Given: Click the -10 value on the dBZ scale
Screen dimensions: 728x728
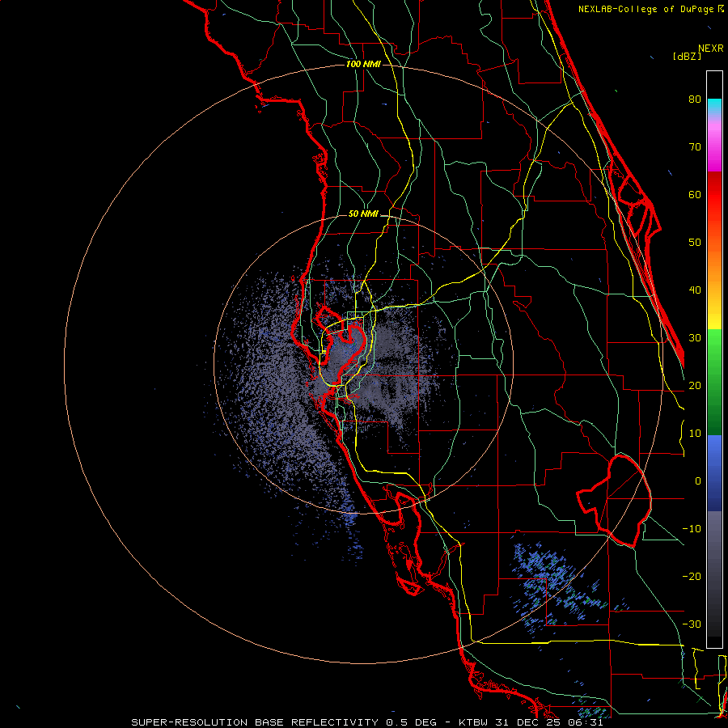Looking at the screenshot, I should [x=692, y=529].
